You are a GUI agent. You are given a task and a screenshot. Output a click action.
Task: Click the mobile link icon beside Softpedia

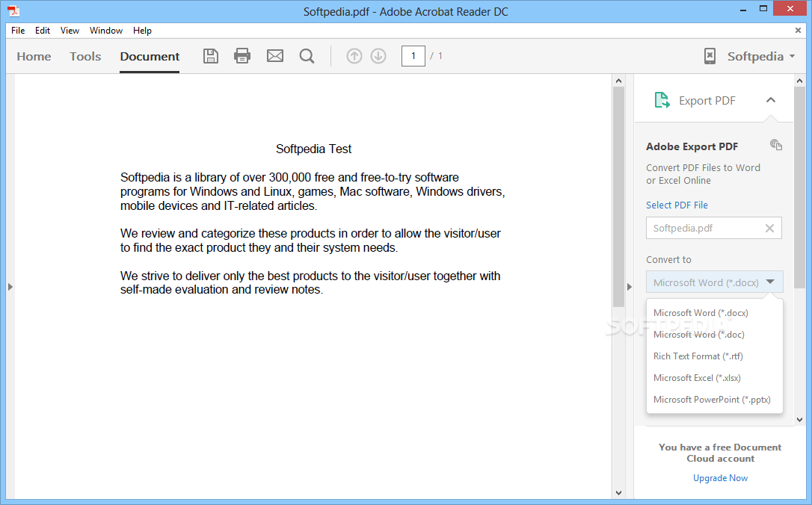point(710,56)
